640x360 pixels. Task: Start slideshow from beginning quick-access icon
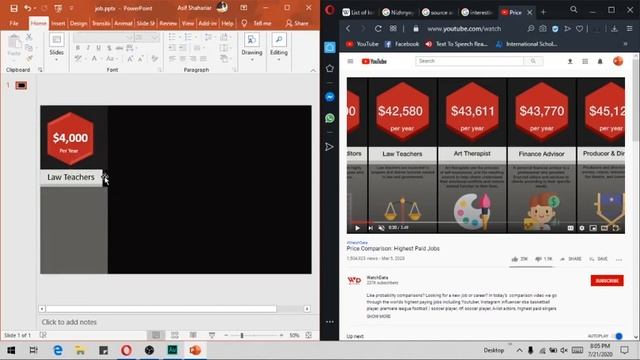(x=58, y=8)
